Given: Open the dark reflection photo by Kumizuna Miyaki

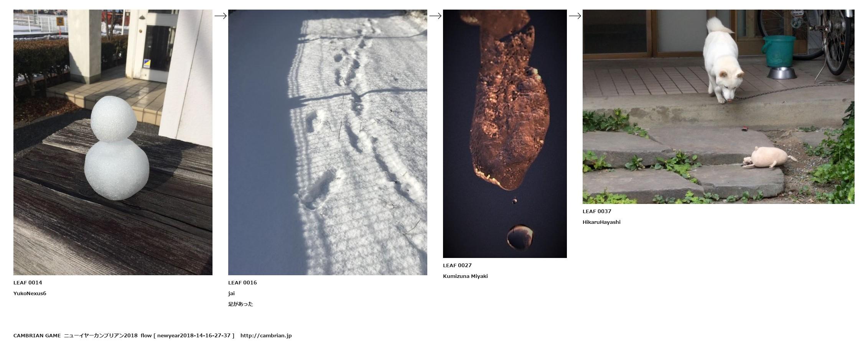Looking at the screenshot, I should point(505,134).
